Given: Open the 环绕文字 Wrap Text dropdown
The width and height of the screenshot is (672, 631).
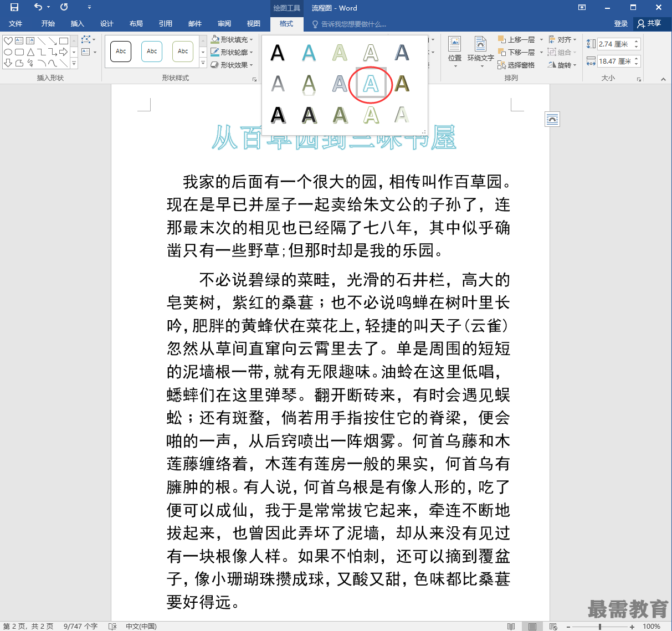Looking at the screenshot, I should [480, 52].
